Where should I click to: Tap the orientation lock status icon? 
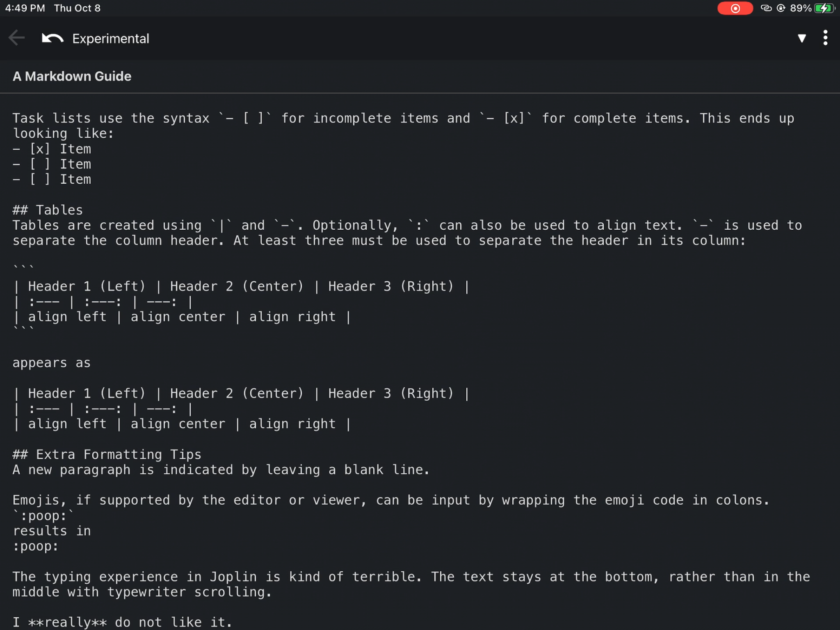click(781, 8)
